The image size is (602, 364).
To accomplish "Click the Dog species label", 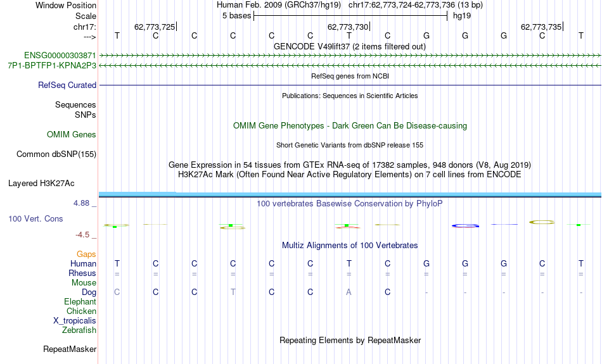I will tap(89, 292).
